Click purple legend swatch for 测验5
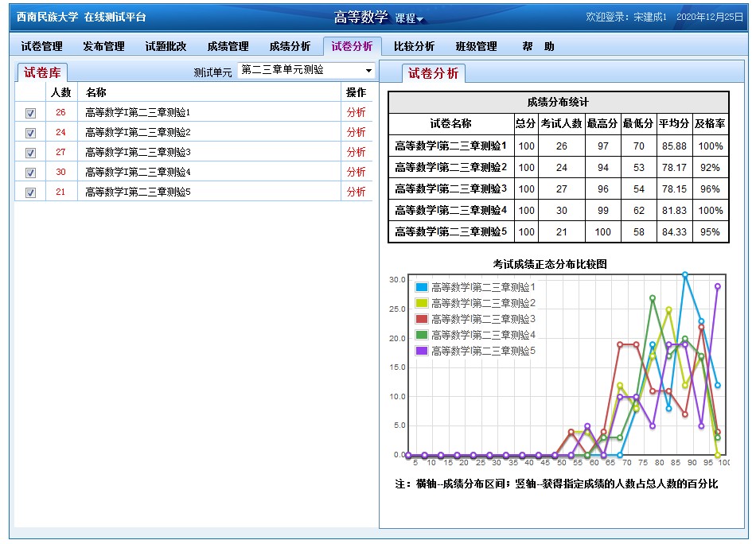Screen dimensions: 756x544 (x=422, y=351)
